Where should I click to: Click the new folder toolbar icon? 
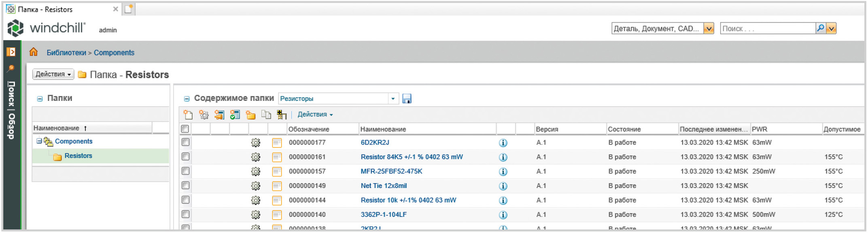(250, 115)
